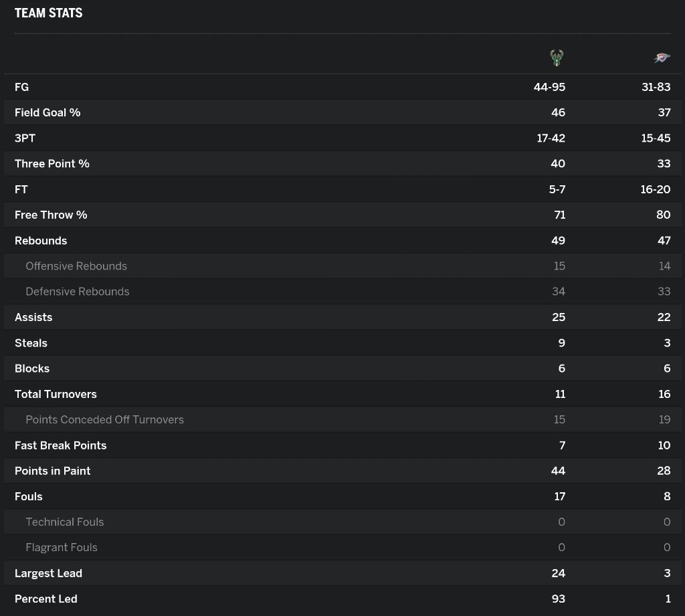Click the Rebounds row label
Image resolution: width=685 pixels, height=616 pixels.
click(x=41, y=241)
